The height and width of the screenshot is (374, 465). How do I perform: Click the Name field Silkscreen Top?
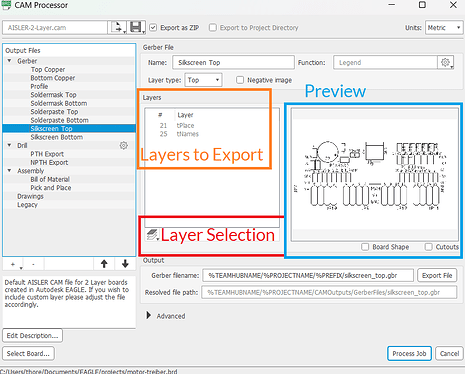233,62
